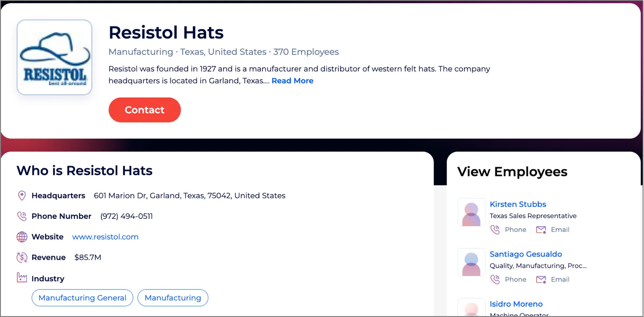This screenshot has height=317, width=644.
Task: Click email icon under Kirsten Stubbs
Action: click(541, 230)
